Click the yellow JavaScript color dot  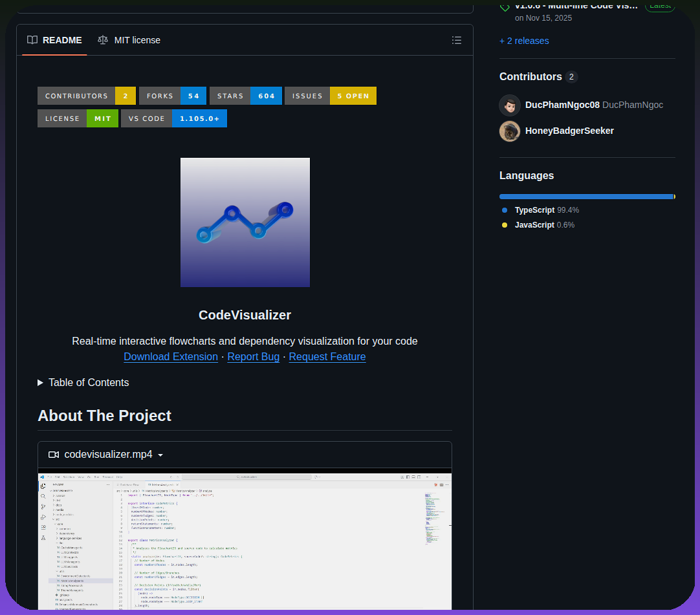pyautogui.click(x=505, y=225)
